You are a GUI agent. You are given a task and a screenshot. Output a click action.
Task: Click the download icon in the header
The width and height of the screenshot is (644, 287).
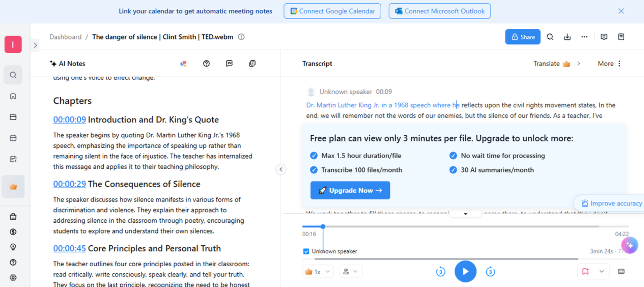pyautogui.click(x=567, y=37)
